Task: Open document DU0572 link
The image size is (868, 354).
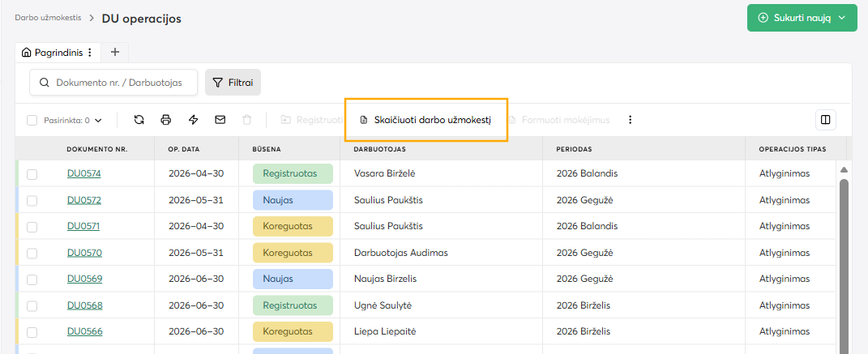Action: coord(84,199)
